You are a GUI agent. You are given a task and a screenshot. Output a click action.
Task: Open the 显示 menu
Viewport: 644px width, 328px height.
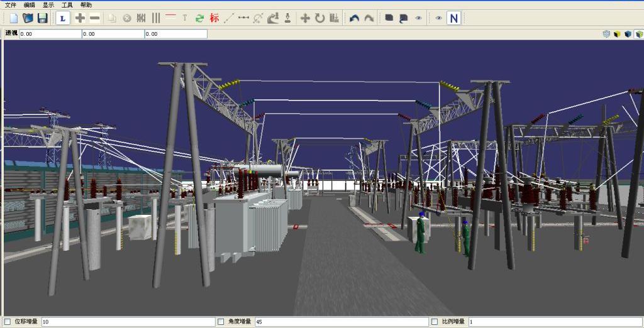pos(48,5)
